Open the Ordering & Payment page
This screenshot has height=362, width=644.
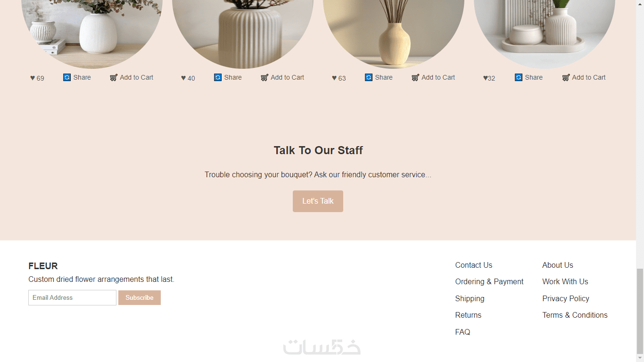pyautogui.click(x=489, y=281)
